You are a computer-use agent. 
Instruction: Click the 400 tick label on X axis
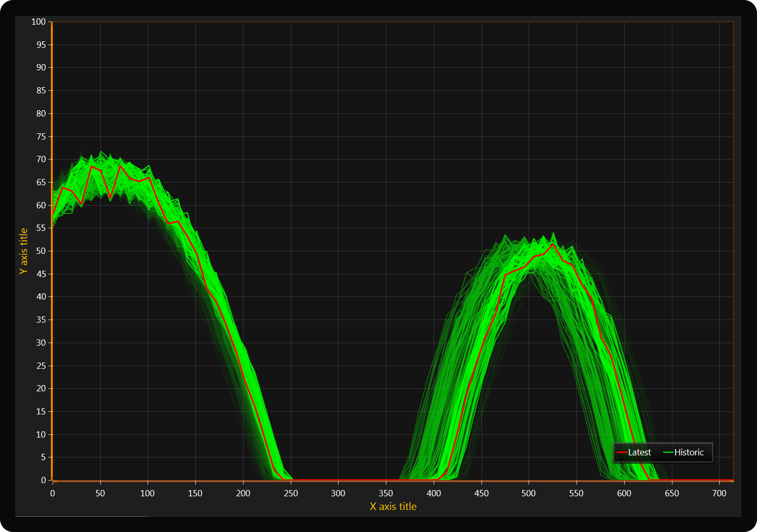433,493
